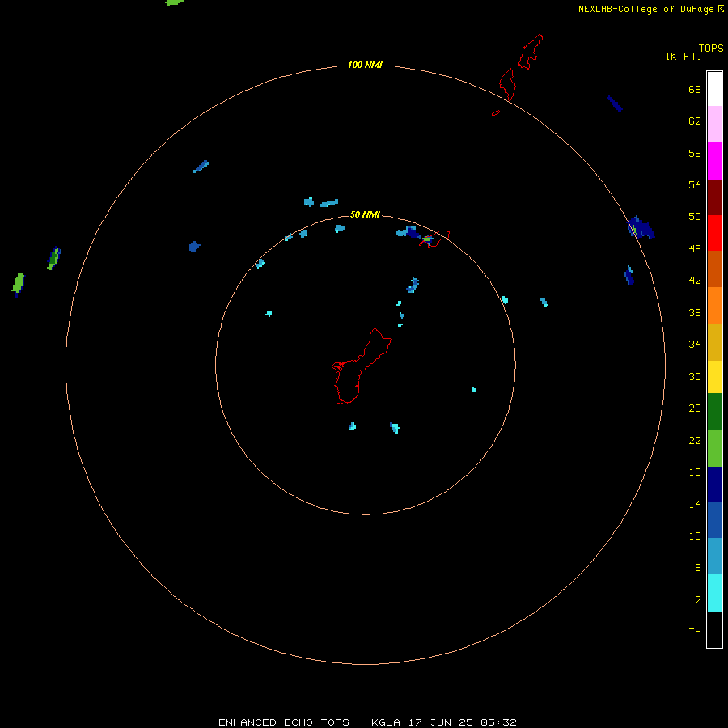Screen dimensions: 728x728
Task: Click the TH legend label
Action: [695, 632]
